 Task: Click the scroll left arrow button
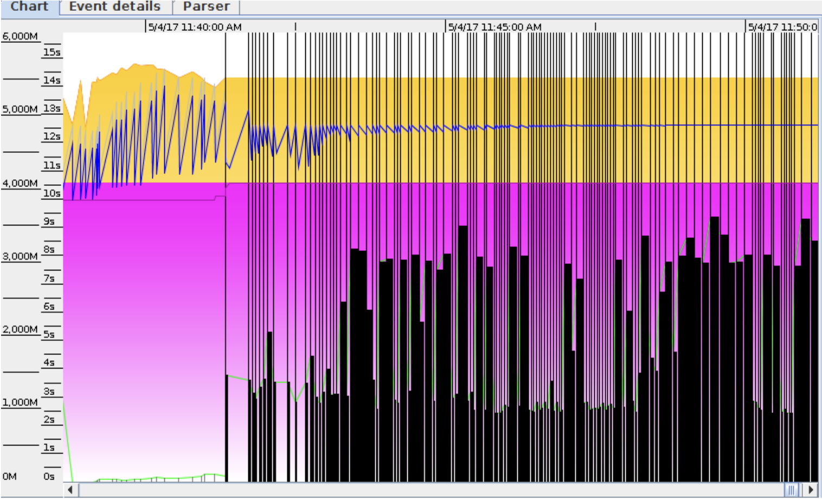[70, 490]
